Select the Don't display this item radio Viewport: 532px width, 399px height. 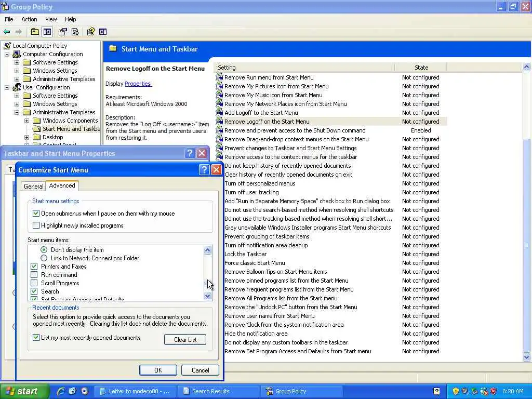pos(44,250)
